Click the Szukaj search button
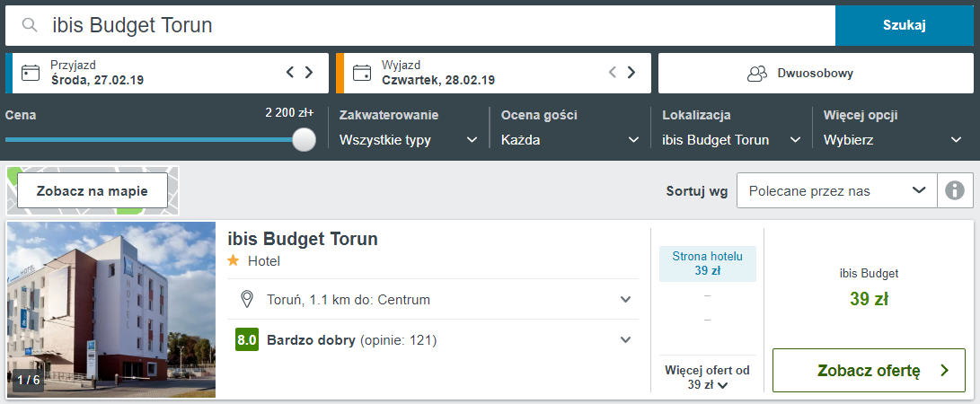 click(904, 25)
